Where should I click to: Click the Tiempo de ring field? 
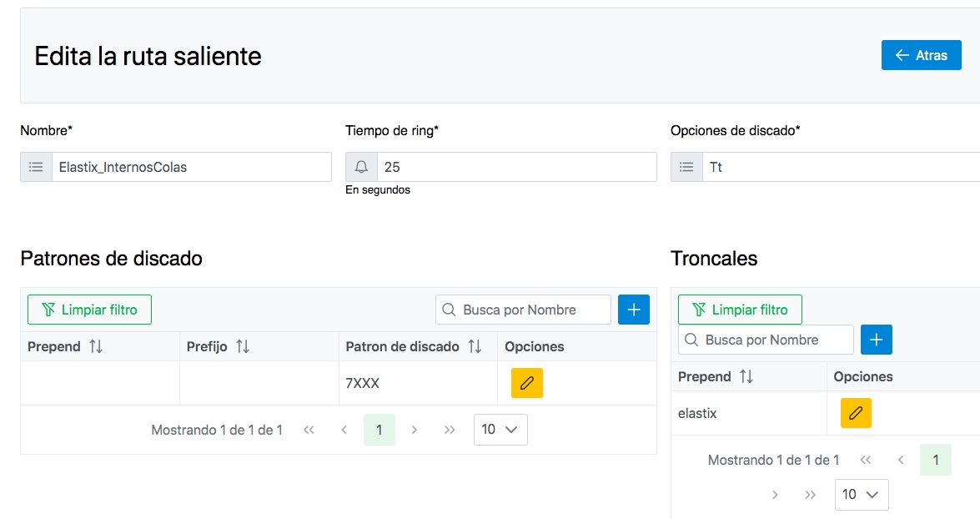tap(515, 167)
